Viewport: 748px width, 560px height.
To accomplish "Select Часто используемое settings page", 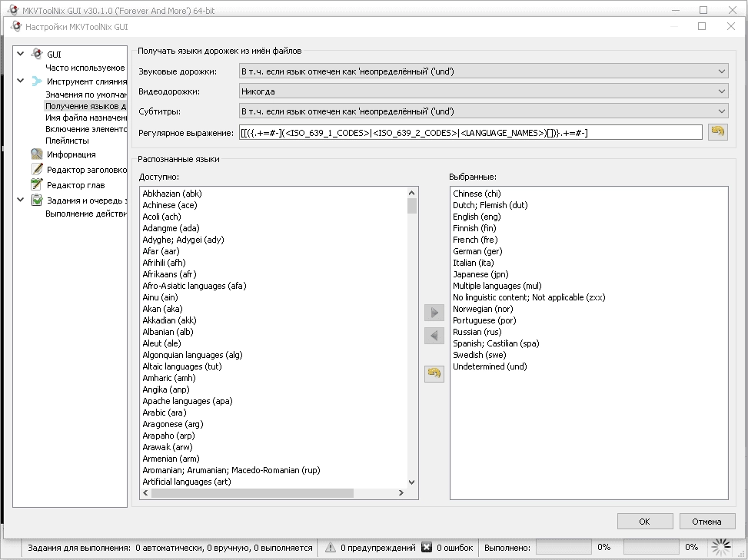I will pyautogui.click(x=85, y=68).
